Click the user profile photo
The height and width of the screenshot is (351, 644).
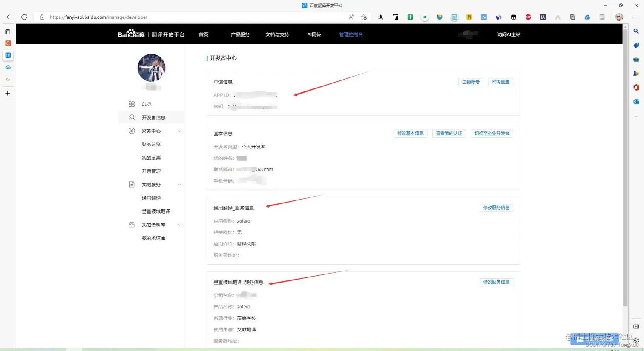coord(151,68)
